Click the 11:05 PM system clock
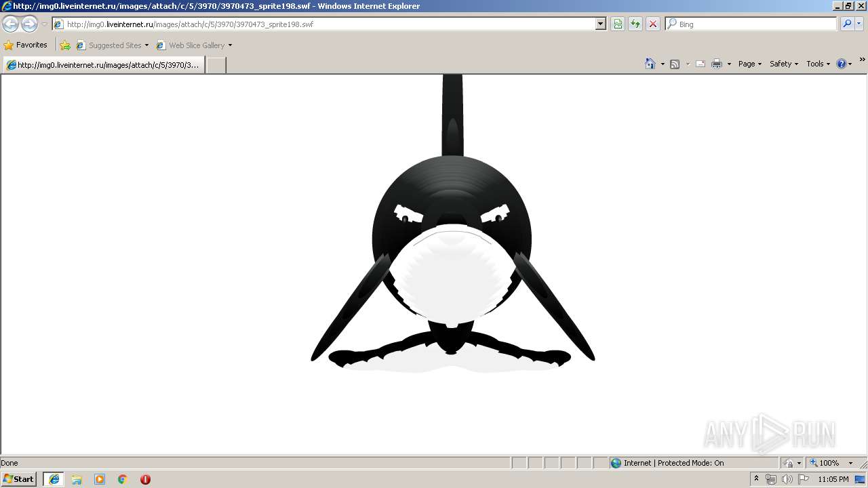 (833, 479)
